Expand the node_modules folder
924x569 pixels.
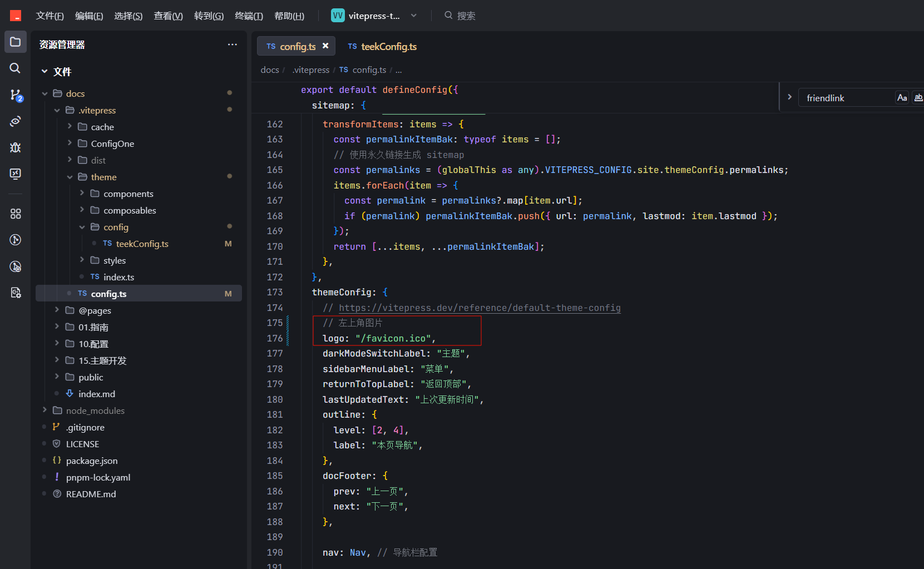click(45, 410)
